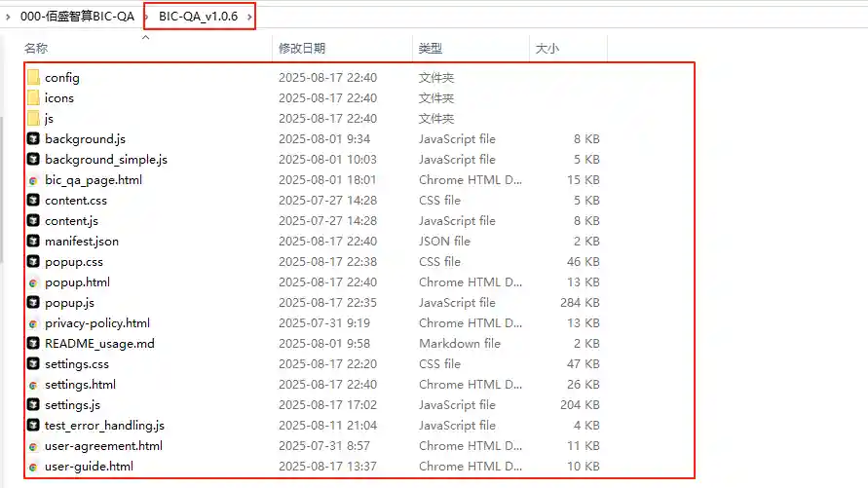The width and height of the screenshot is (868, 488).
Task: Click the Chrome icon beside popup.html
Action: pyautogui.click(x=33, y=282)
